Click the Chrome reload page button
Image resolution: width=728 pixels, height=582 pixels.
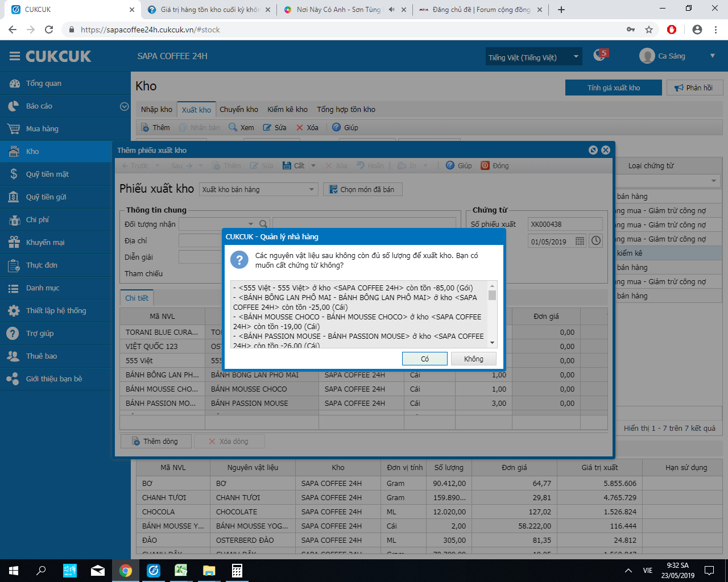[x=49, y=30]
